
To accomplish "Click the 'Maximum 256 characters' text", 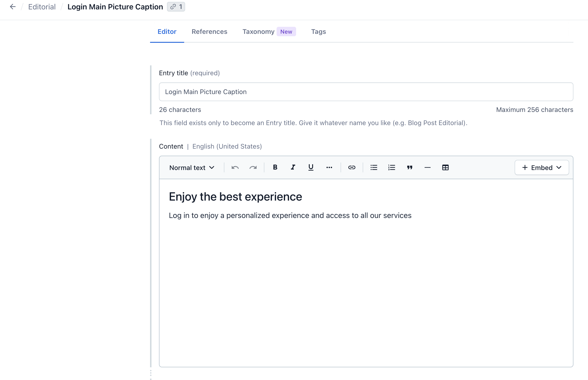I will (x=534, y=110).
